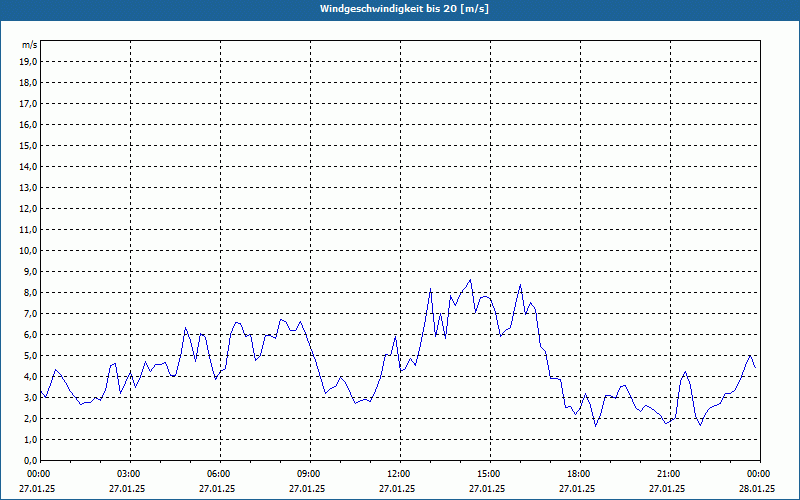The width and height of the screenshot is (800, 500).
Task: Select the 12,0 y-axis value
Action: [28, 209]
